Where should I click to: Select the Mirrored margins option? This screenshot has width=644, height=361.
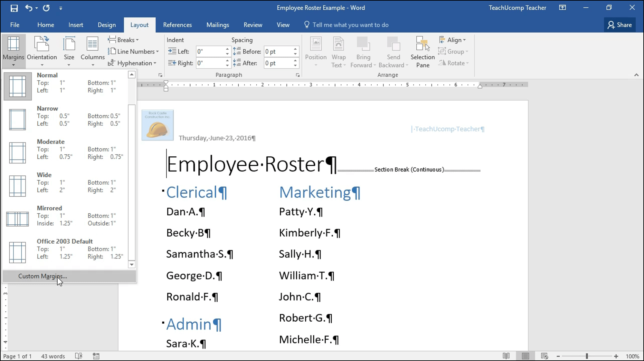point(64,216)
